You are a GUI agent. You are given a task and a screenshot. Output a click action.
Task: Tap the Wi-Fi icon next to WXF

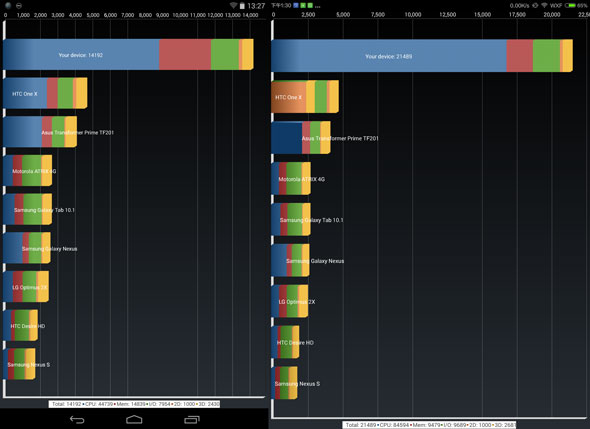[544, 5]
